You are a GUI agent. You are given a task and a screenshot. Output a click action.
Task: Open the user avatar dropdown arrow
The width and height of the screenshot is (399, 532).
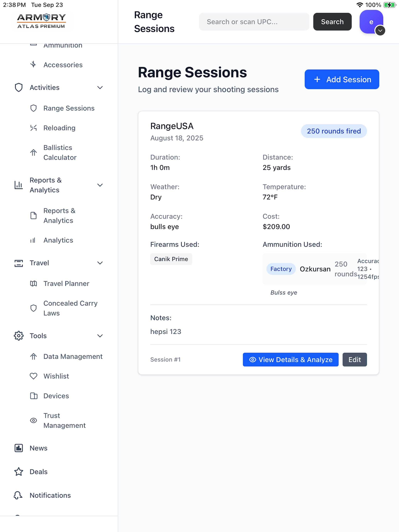coord(380,31)
